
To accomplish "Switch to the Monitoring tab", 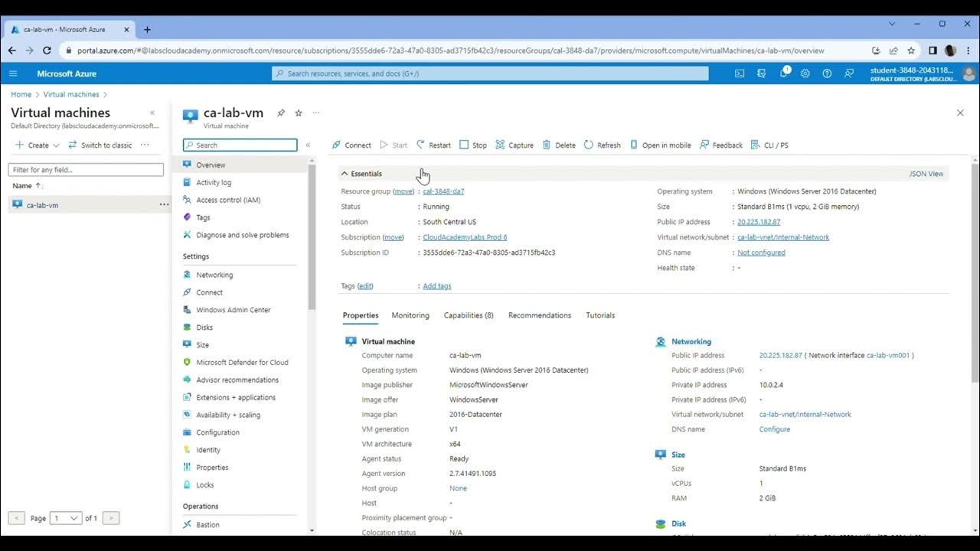I will point(410,315).
